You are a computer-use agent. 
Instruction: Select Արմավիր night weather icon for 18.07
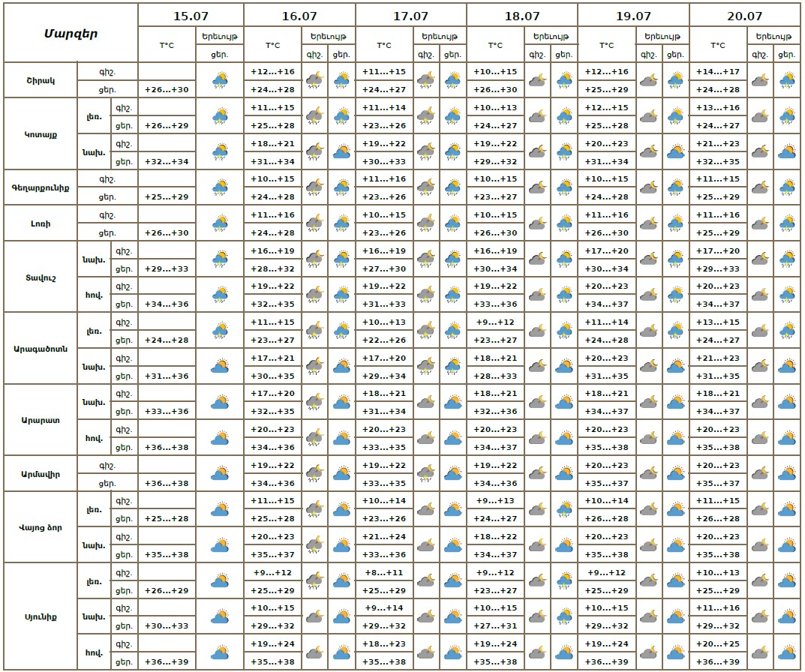click(536, 474)
